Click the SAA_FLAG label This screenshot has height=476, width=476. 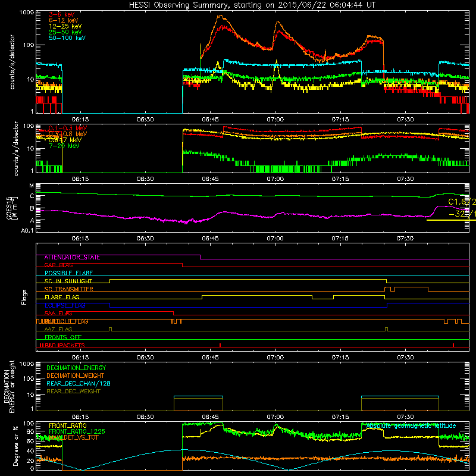58,313
